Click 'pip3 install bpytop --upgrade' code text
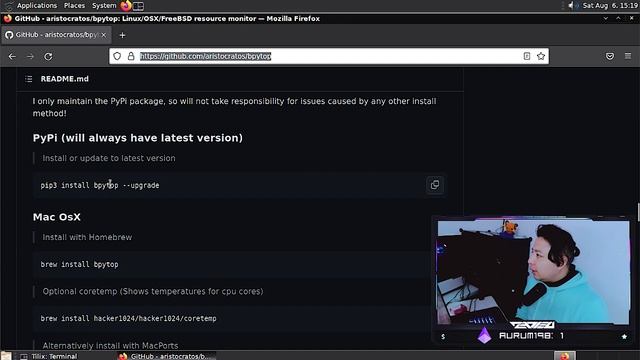 coord(100,185)
